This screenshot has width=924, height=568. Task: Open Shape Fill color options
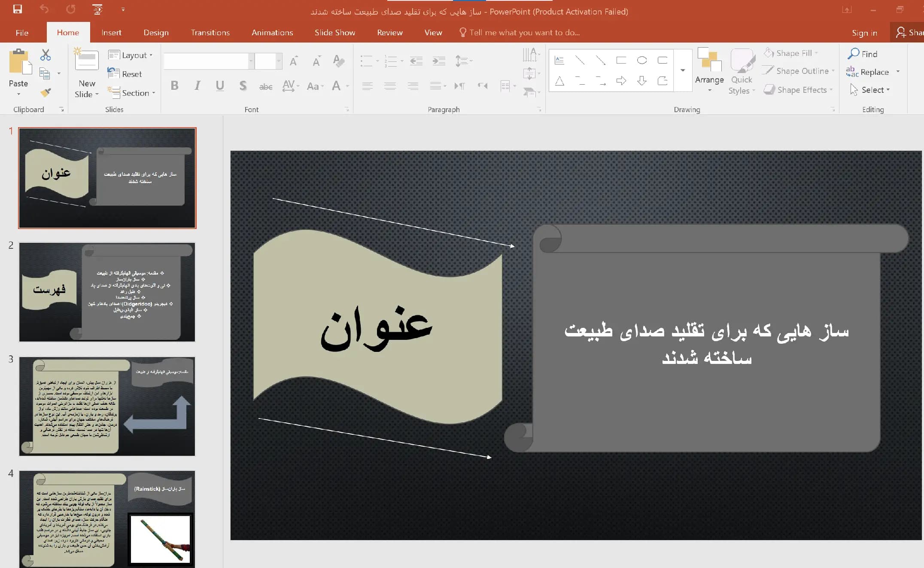[791, 53]
